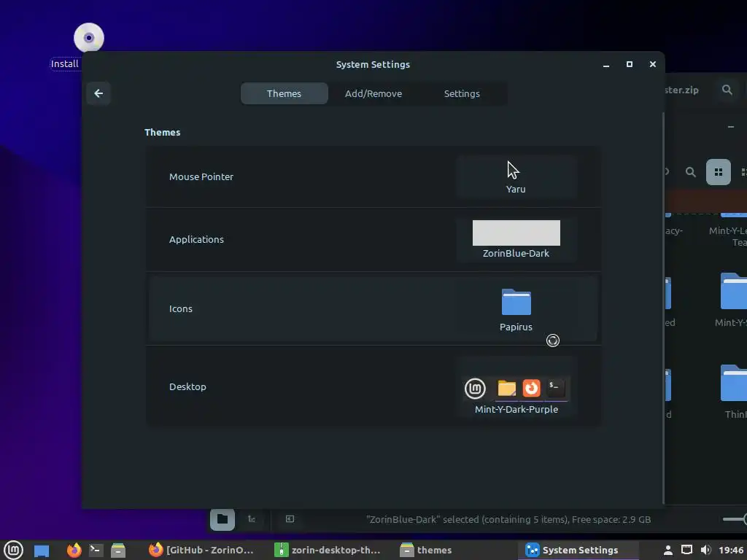Screen dimensions: 747x560
Task: Open the Mint-Y-Dark-Purple desktop theme selector
Action: click(516, 386)
